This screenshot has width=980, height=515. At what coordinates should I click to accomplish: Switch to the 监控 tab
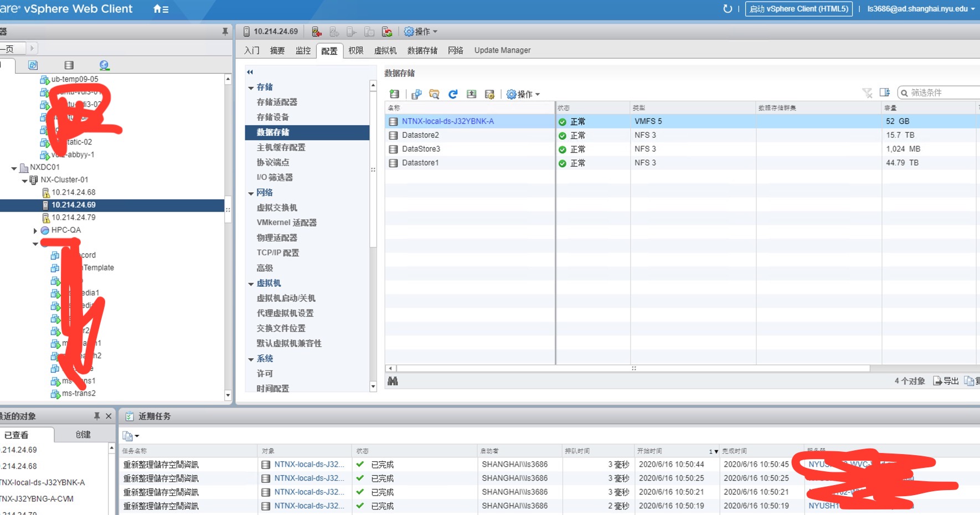coord(303,50)
